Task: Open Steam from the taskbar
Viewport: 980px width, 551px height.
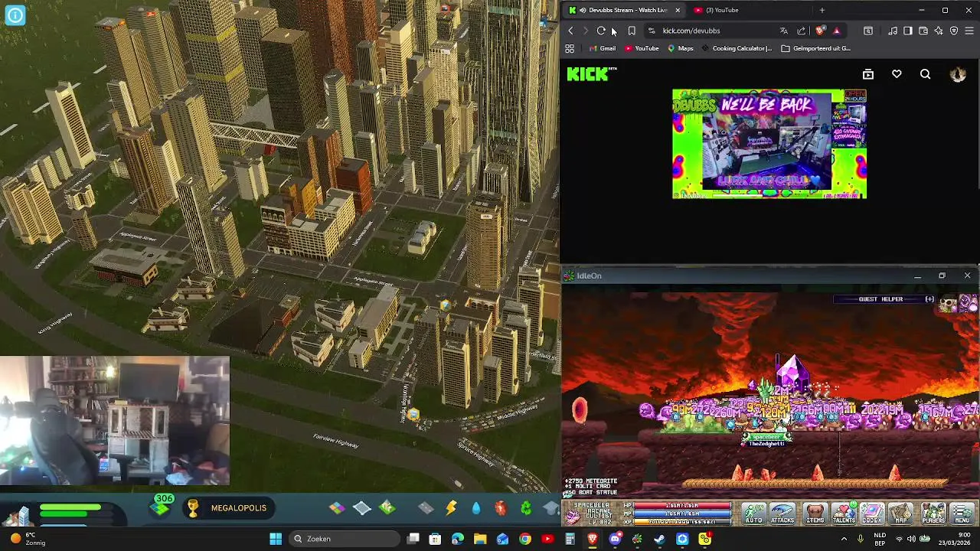Action: click(x=659, y=539)
